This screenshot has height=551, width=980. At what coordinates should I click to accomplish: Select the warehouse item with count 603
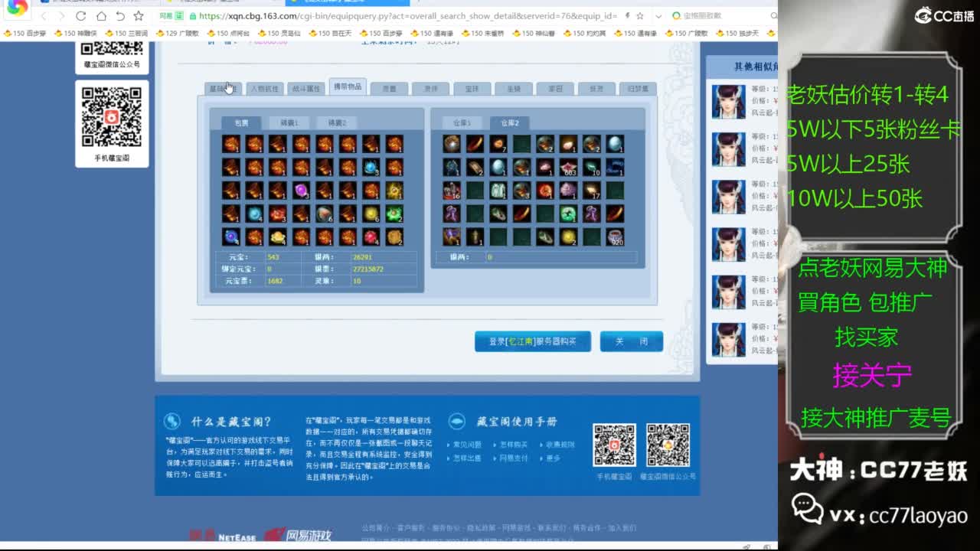[568, 167]
